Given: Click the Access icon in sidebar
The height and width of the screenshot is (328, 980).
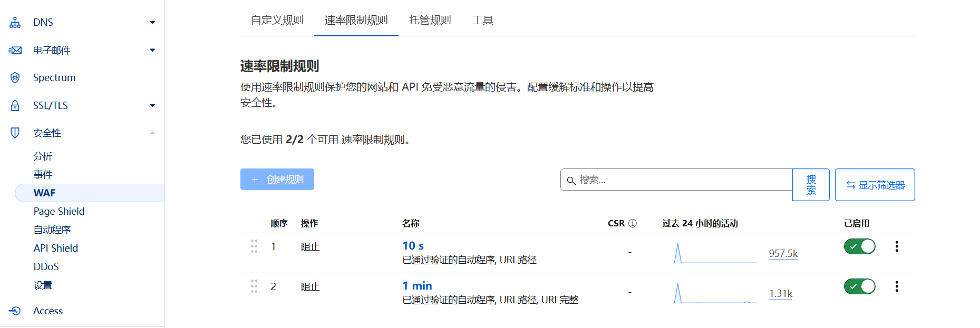Looking at the screenshot, I should tap(15, 311).
